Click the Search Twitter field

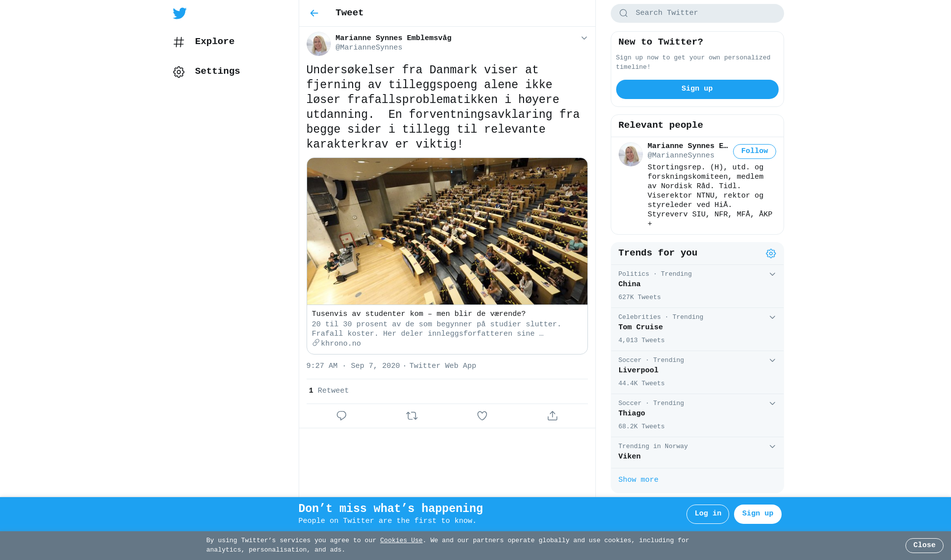(x=697, y=13)
